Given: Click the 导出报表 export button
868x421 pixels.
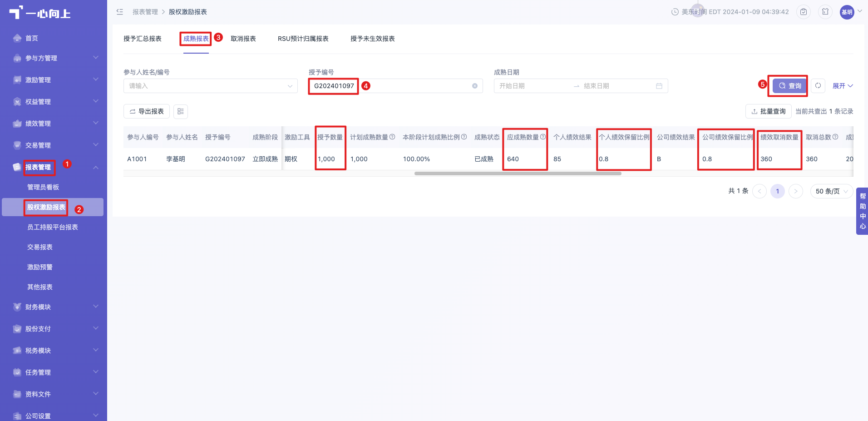Looking at the screenshot, I should coord(147,111).
